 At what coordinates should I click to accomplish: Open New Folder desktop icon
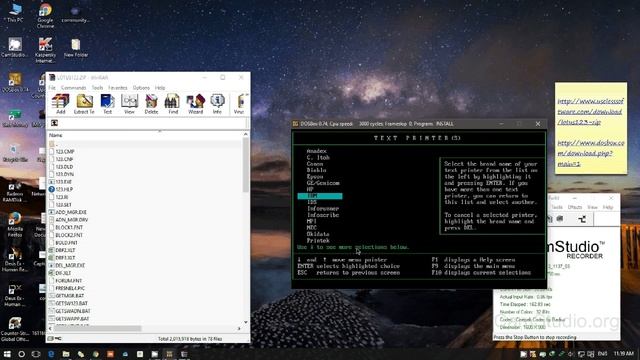pyautogui.click(x=76, y=48)
